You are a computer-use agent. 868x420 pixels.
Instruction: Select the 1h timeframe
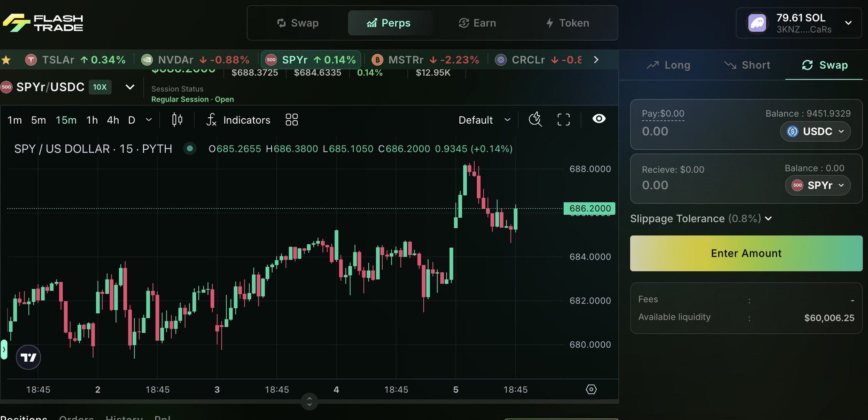pos(92,120)
